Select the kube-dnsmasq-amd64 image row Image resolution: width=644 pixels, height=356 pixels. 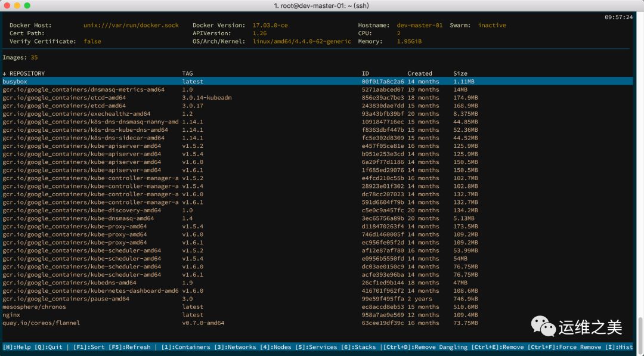tap(317, 218)
